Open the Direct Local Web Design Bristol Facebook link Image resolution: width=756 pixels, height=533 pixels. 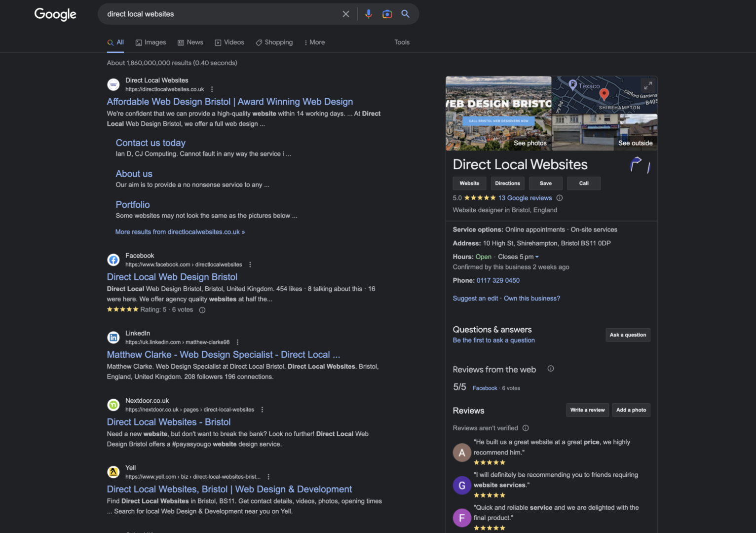point(172,277)
